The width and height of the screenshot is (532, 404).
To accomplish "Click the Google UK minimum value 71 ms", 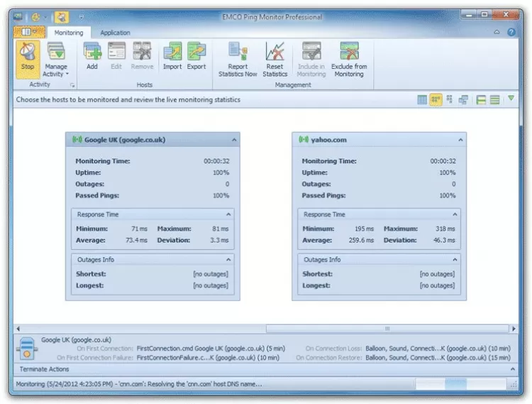I will pyautogui.click(x=139, y=229).
